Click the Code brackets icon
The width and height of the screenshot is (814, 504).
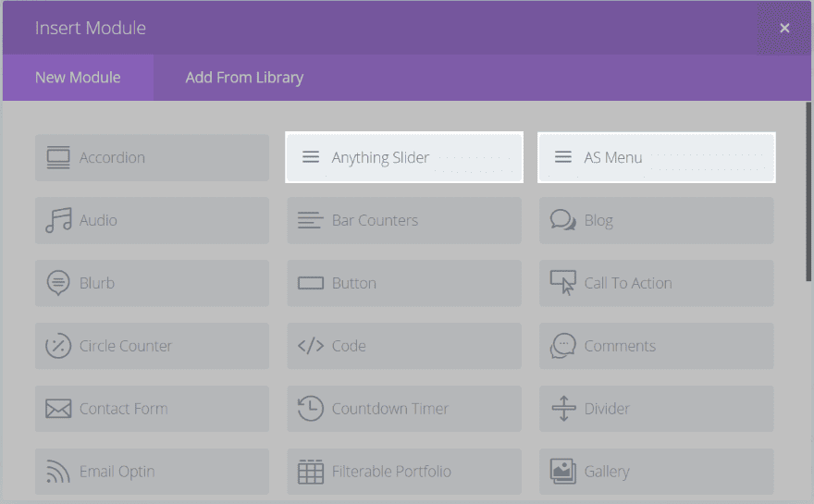[311, 346]
